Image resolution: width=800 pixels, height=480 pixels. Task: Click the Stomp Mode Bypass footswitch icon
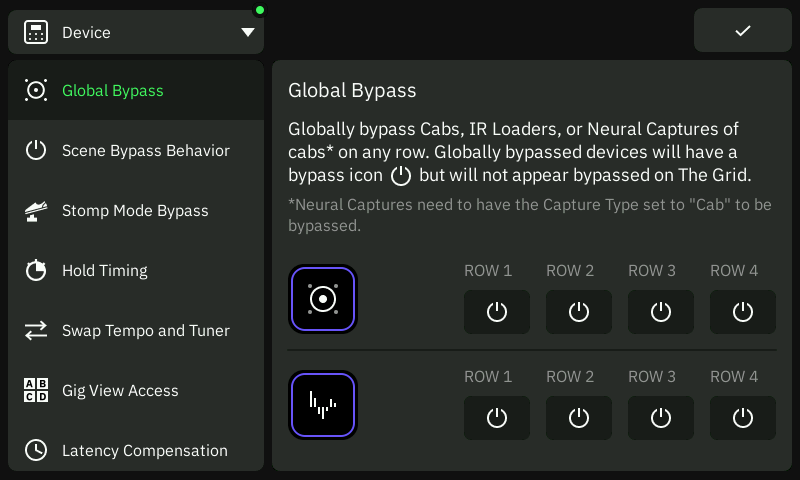tap(36, 211)
